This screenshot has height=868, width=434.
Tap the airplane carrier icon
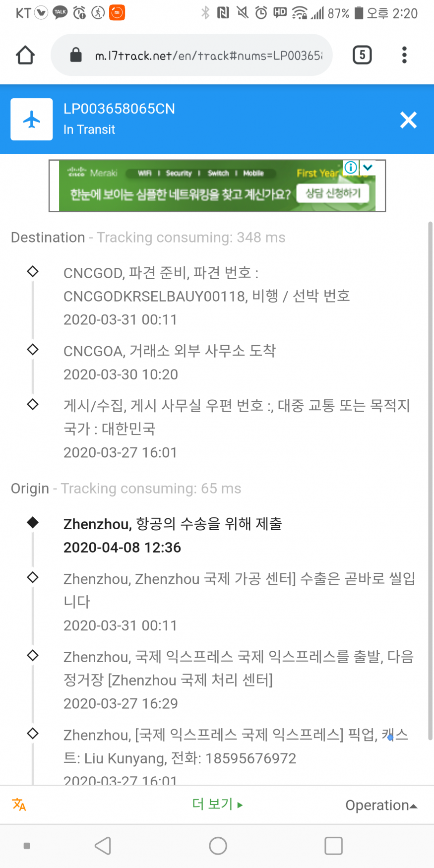pos(32,120)
